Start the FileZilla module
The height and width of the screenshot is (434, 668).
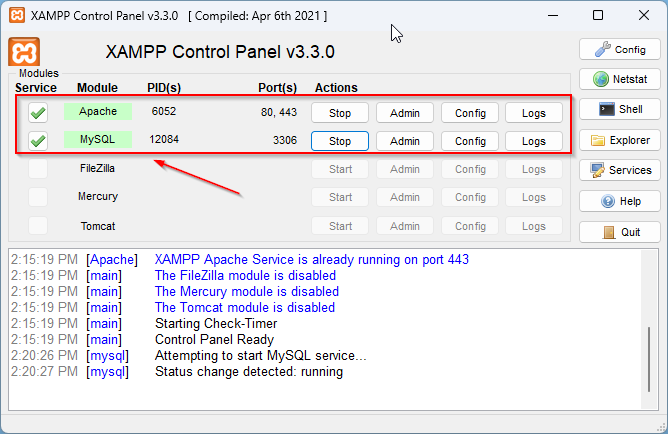click(340, 169)
